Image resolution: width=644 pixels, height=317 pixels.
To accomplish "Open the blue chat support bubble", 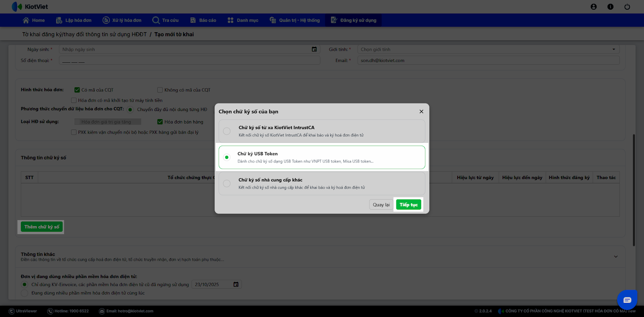I will pyautogui.click(x=627, y=300).
